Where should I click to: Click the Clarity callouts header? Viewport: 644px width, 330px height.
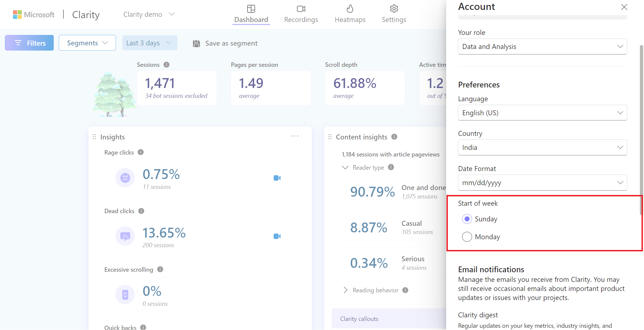(389, 319)
